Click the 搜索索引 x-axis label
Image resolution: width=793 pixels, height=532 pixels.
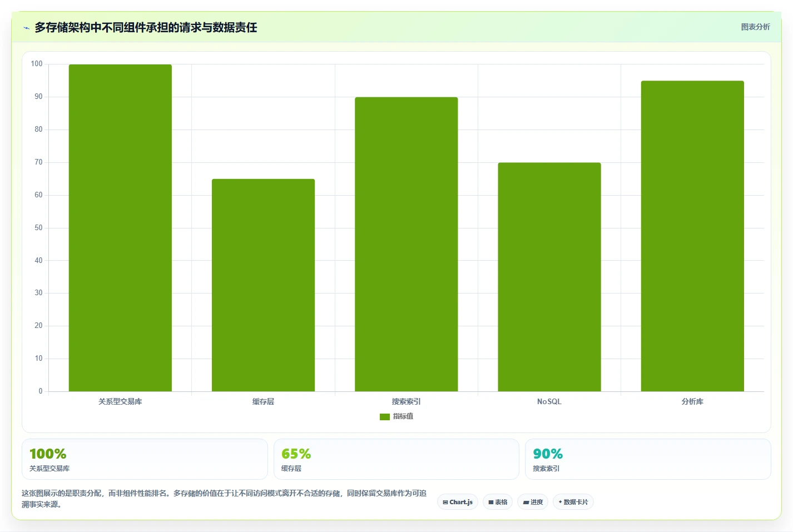pyautogui.click(x=407, y=401)
